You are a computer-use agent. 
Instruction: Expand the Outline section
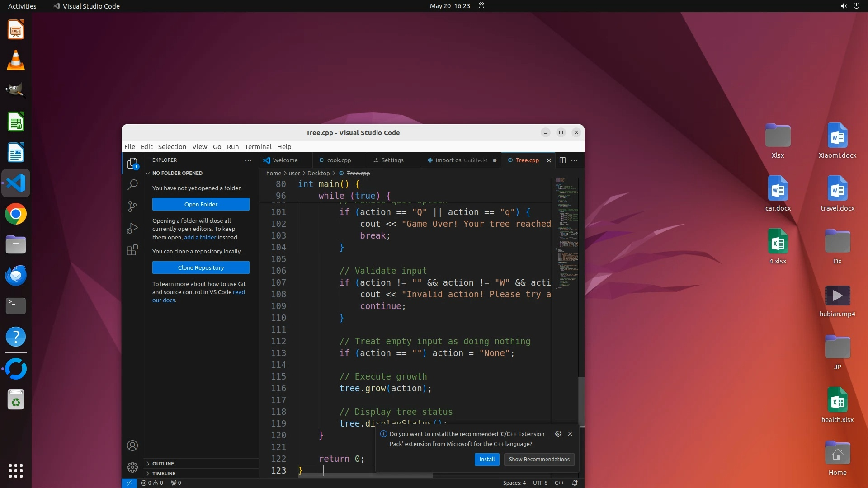pos(163,464)
